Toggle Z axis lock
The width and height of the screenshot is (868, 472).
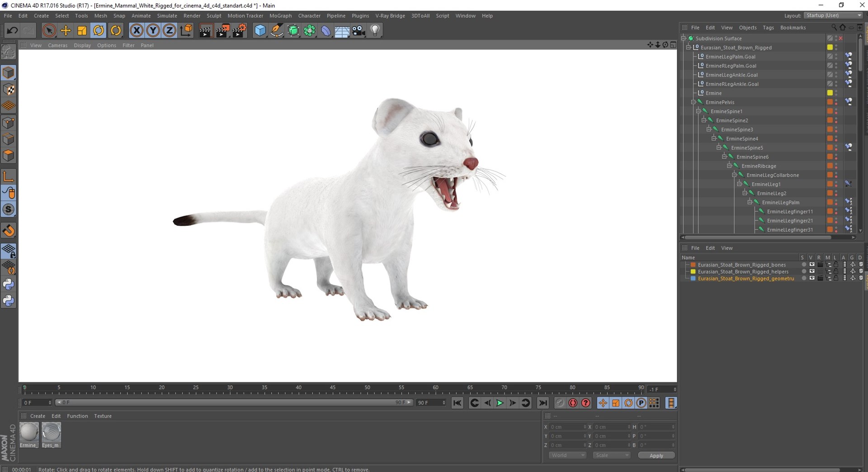[169, 30]
